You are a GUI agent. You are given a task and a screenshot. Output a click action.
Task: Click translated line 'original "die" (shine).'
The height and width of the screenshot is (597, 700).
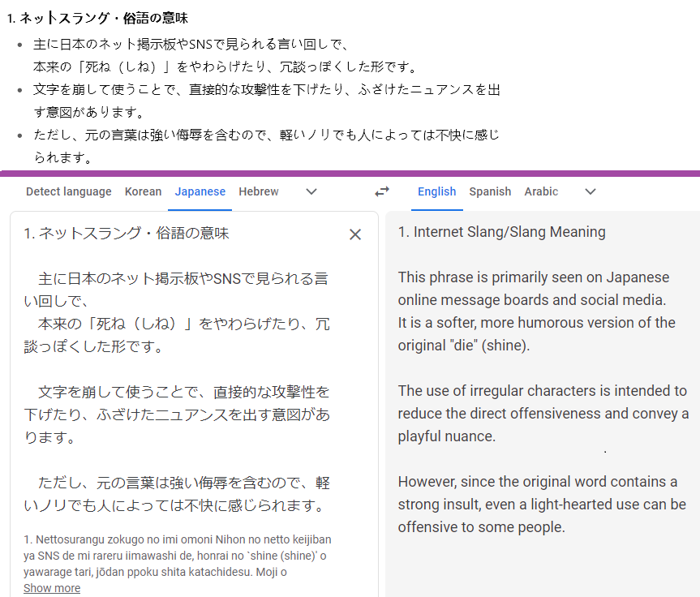point(464,346)
